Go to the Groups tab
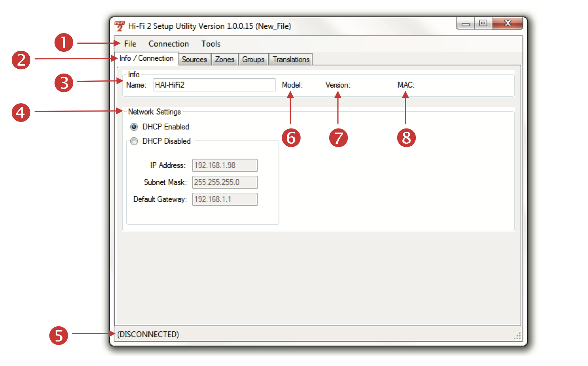The height and width of the screenshot is (366, 588). click(x=253, y=59)
